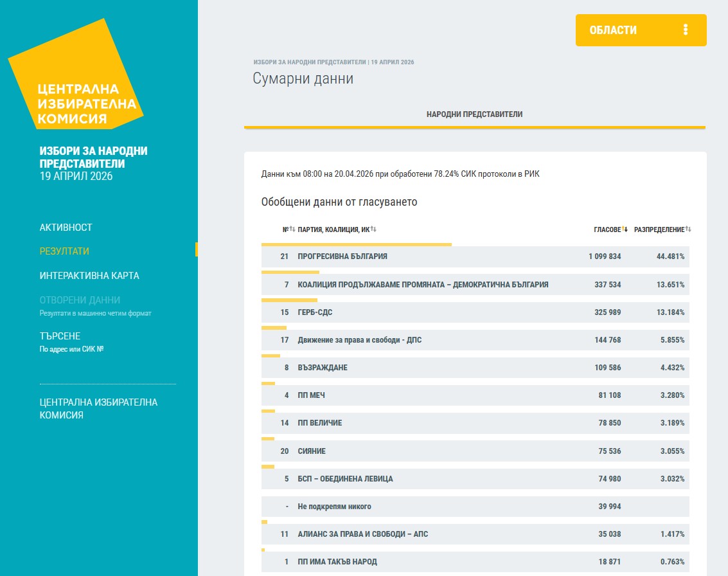728x576 pixels.
Task: Click the Не подкрепям никого row
Action: (x=475, y=507)
